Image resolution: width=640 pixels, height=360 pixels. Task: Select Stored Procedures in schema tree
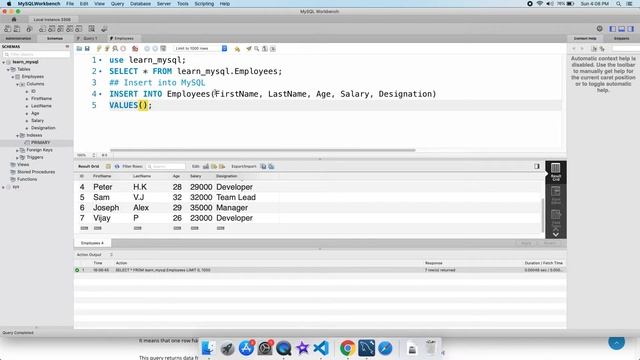[36, 172]
